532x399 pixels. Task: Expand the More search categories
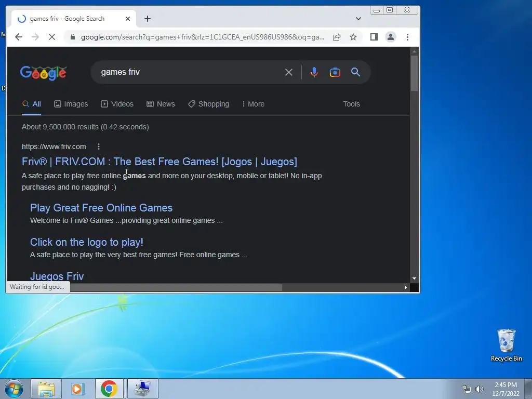253,104
